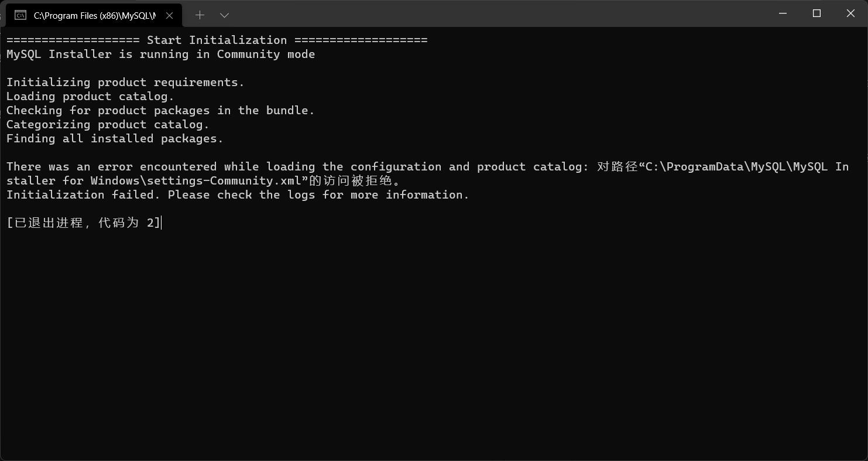868x461 pixels.
Task: Select the C:\Program Files (x86)\MySQL tab
Action: 94,15
